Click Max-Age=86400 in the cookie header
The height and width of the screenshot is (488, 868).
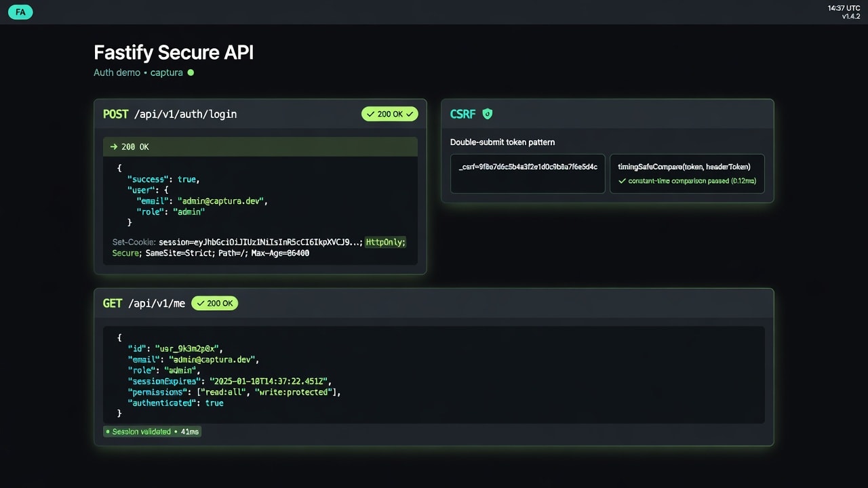click(x=280, y=253)
